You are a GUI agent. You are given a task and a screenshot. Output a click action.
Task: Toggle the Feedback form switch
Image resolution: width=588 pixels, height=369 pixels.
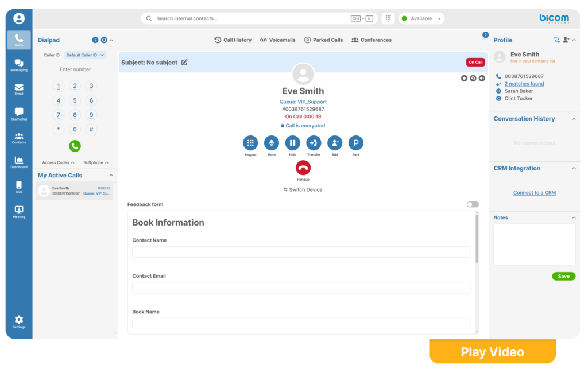pos(473,204)
